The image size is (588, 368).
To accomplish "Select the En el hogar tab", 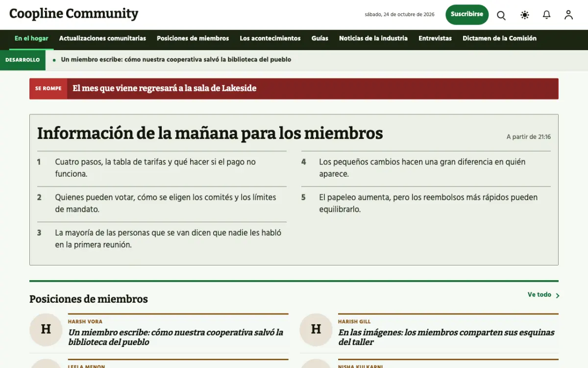I will (x=31, y=38).
